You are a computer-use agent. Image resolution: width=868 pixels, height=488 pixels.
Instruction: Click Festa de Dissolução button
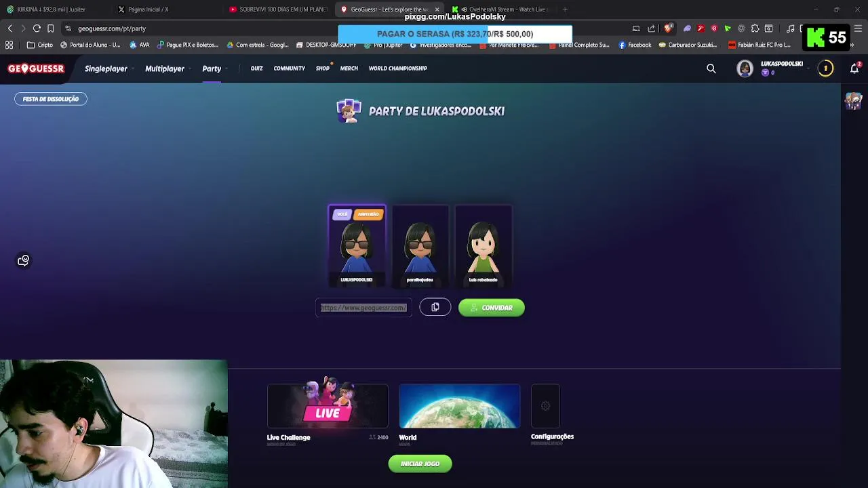51,99
